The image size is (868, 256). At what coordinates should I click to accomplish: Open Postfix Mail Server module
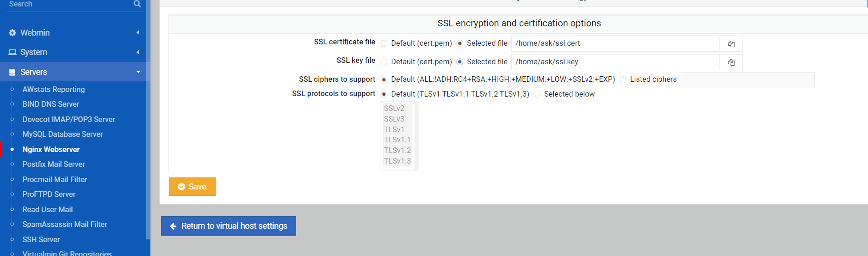[x=54, y=165]
